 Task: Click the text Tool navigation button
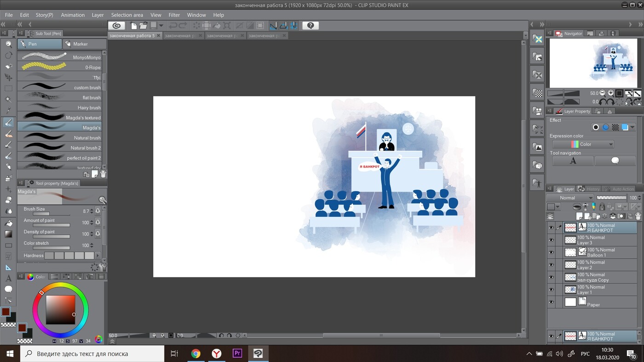click(573, 161)
